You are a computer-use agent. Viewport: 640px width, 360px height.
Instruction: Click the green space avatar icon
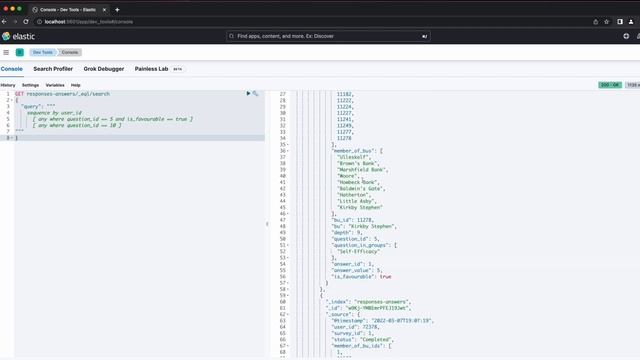pyautogui.click(x=20, y=52)
